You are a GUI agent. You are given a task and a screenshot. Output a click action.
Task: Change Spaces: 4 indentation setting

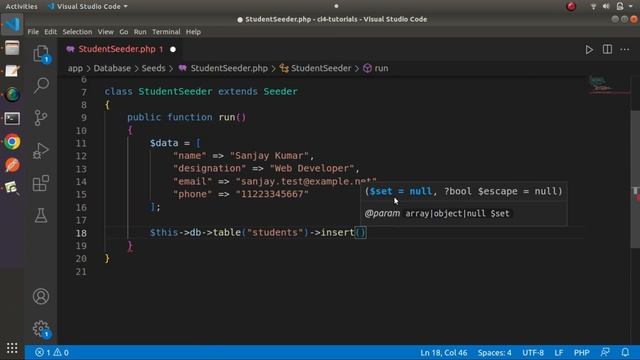point(494,353)
